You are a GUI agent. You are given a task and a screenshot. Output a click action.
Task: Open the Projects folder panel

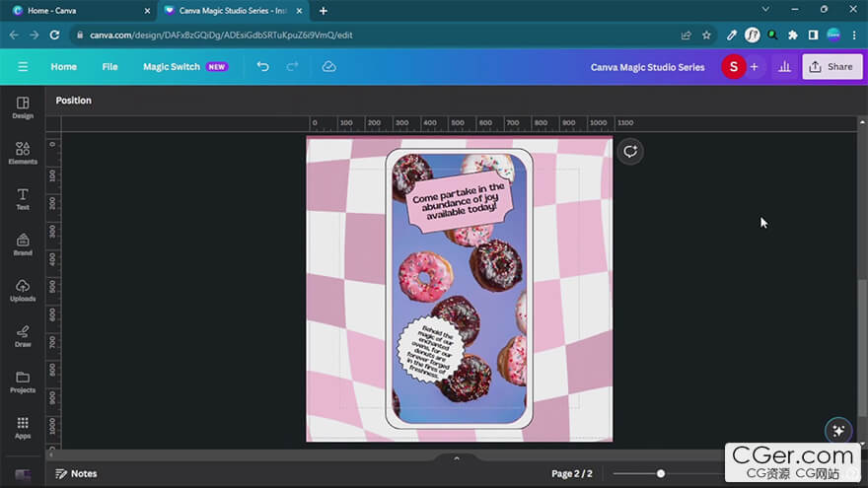point(23,382)
